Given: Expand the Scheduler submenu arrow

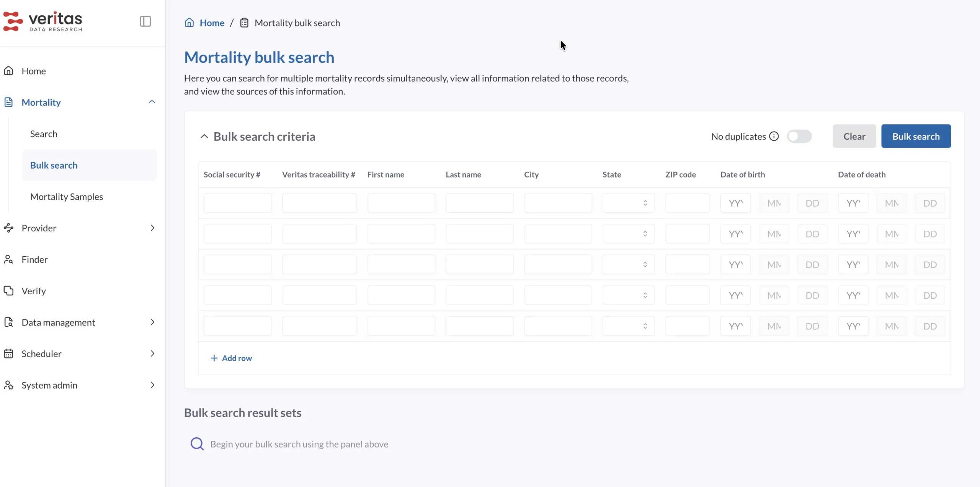Looking at the screenshot, I should 152,353.
